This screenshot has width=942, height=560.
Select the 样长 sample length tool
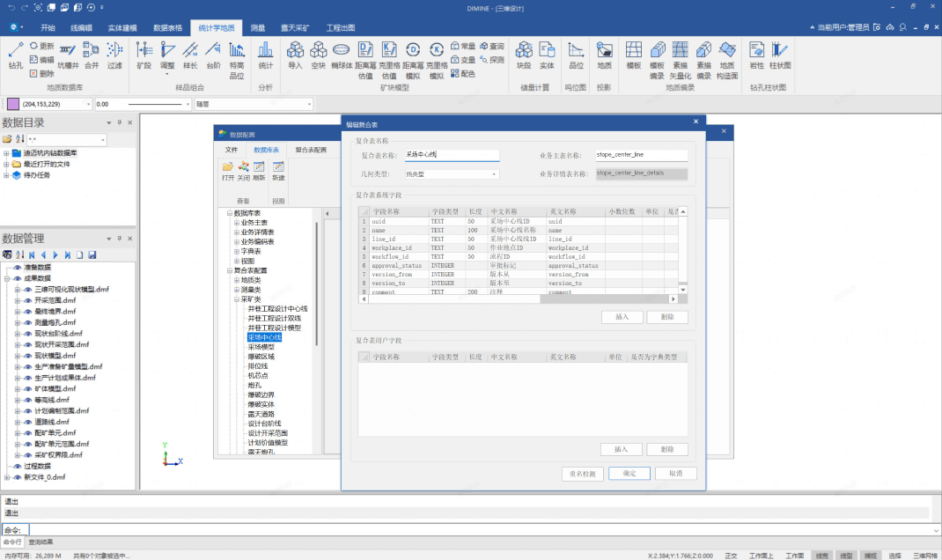[190, 55]
